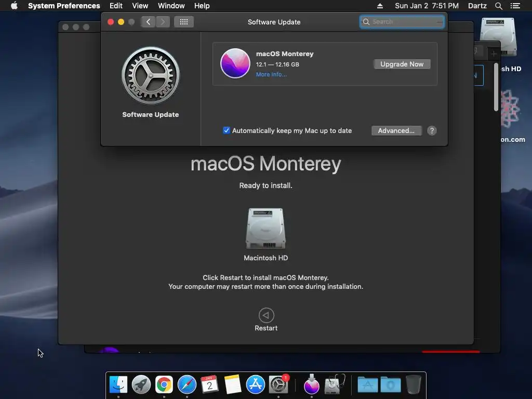Click the eject icon in menu bar

(380, 6)
